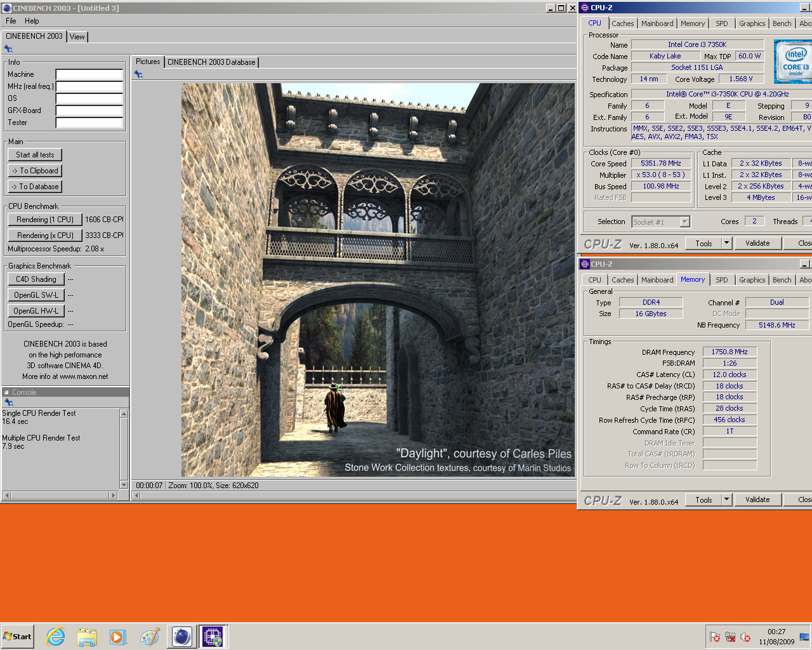
Task: Switch to CINEBENCH via its taskbar button
Action: [x=182, y=637]
